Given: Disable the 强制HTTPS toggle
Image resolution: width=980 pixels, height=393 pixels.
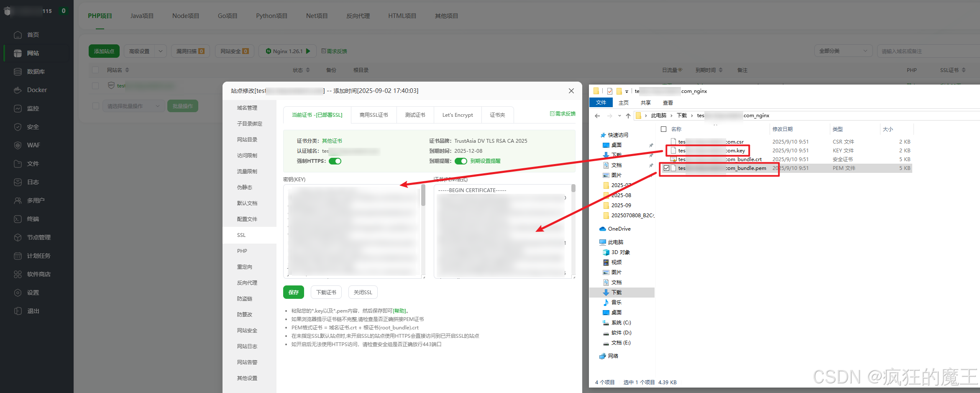Looking at the screenshot, I should point(335,161).
